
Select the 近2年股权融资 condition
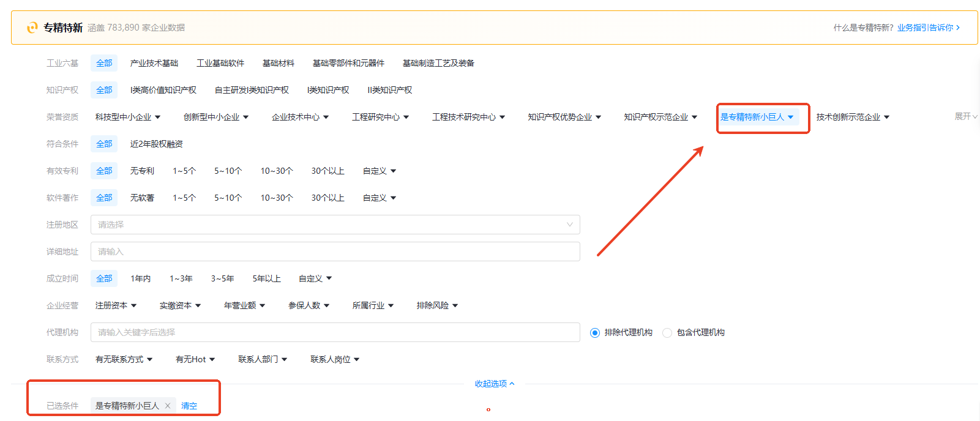(156, 144)
